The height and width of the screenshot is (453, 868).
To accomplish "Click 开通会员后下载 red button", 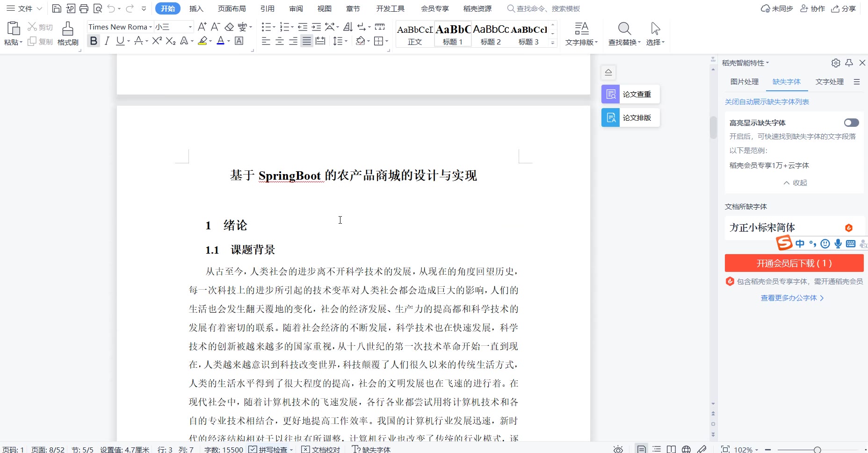I will click(794, 263).
